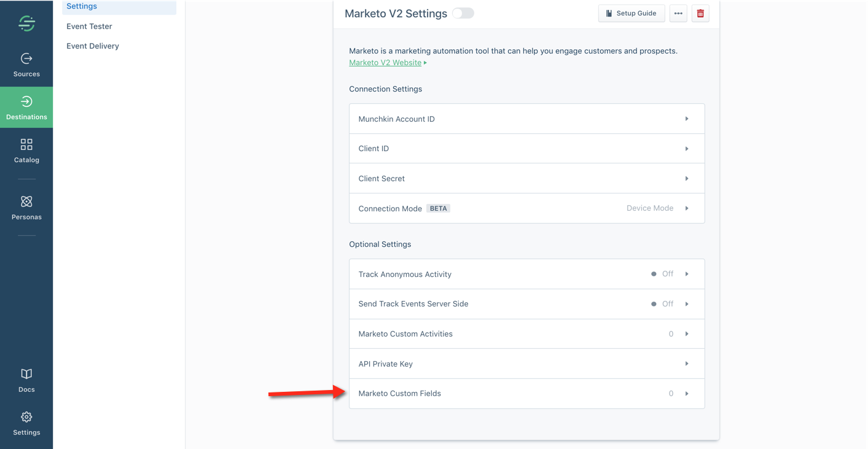Open Personas in the sidebar
Image resolution: width=868 pixels, height=449 pixels.
(x=26, y=208)
